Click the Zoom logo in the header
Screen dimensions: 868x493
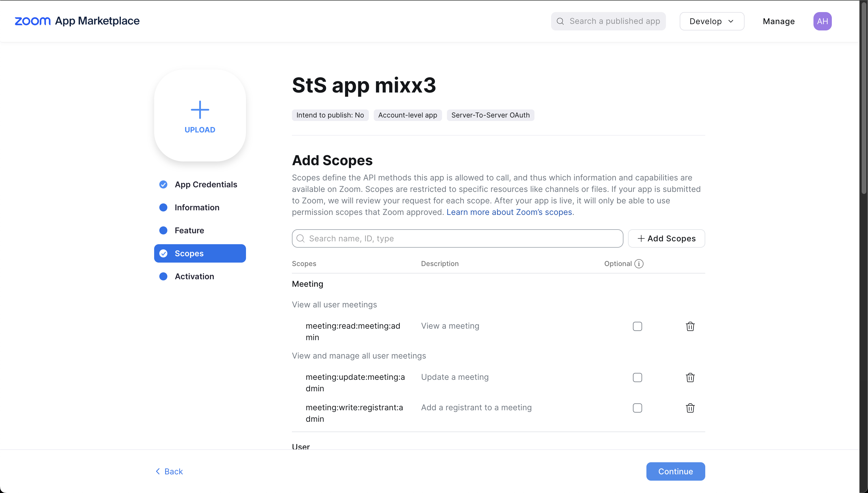[32, 21]
